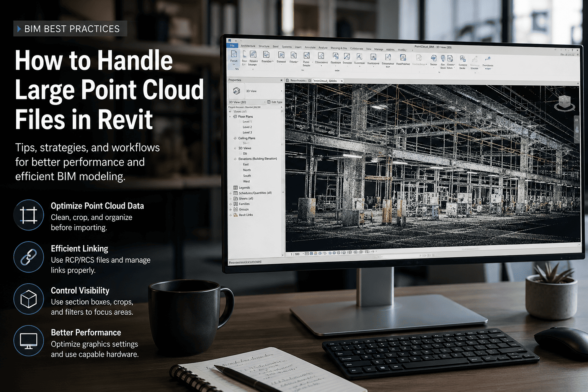This screenshot has width=588, height=392.
Task: Select the 3D Views browser entry
Action: [x=245, y=148]
